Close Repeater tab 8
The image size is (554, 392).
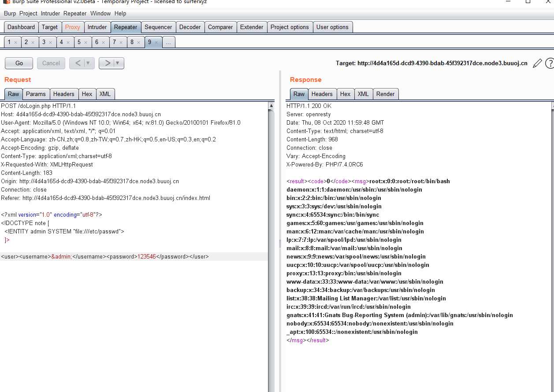[x=138, y=42]
